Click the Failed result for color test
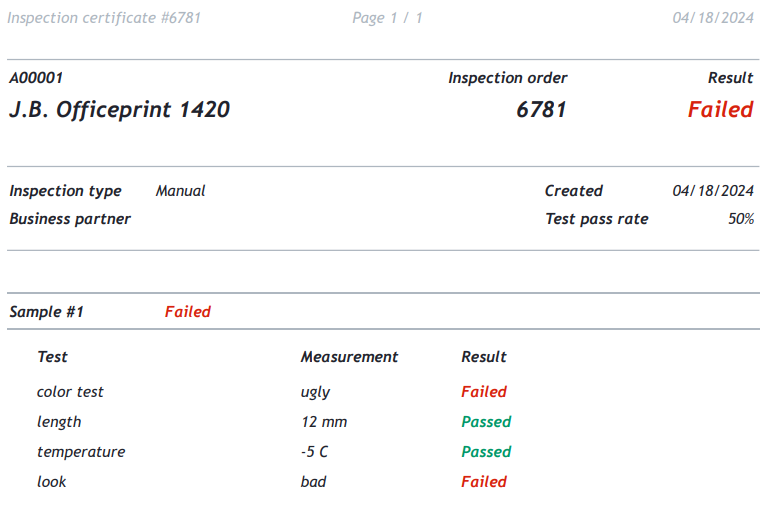 (484, 391)
